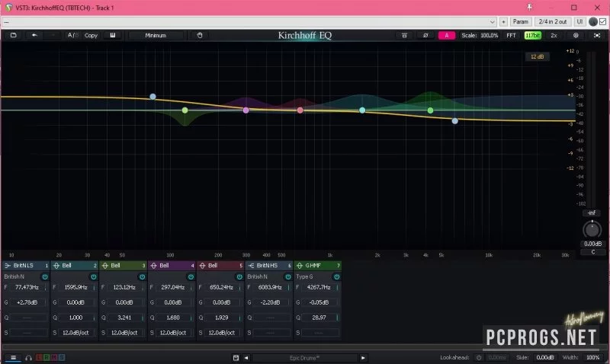Image resolution: width=610 pixels, height=364 pixels.
Task: Toggle the A/B comparison state
Action: pos(72,35)
